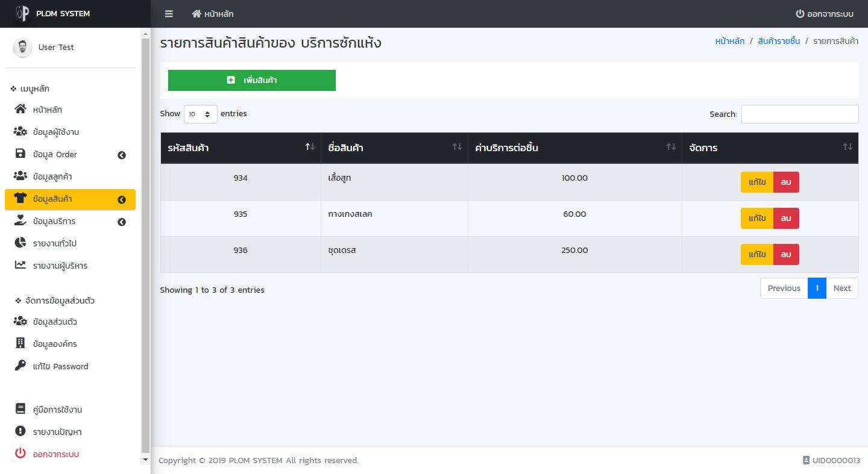Open รายงานทั่วไป pie chart icon
This screenshot has height=474, width=868.
click(x=20, y=243)
